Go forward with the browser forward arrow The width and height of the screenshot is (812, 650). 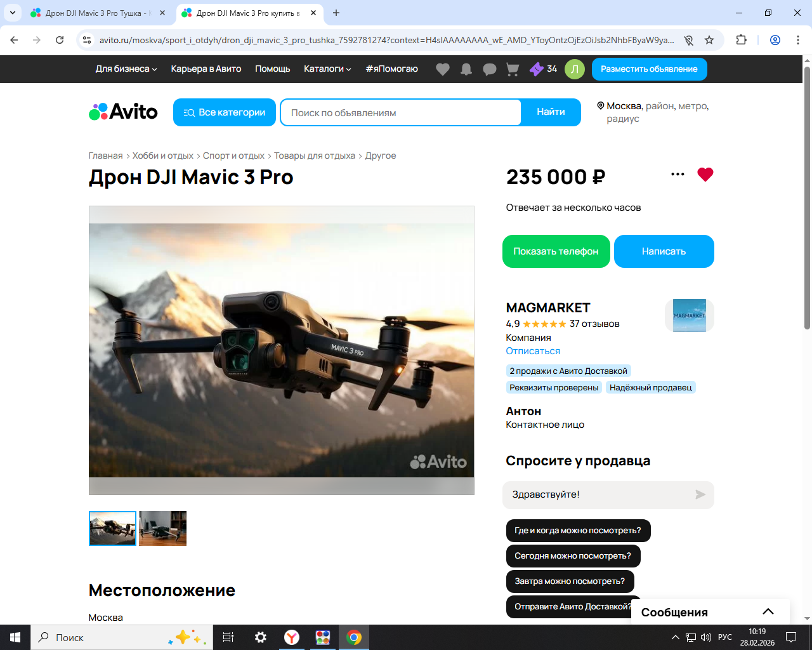(37, 40)
